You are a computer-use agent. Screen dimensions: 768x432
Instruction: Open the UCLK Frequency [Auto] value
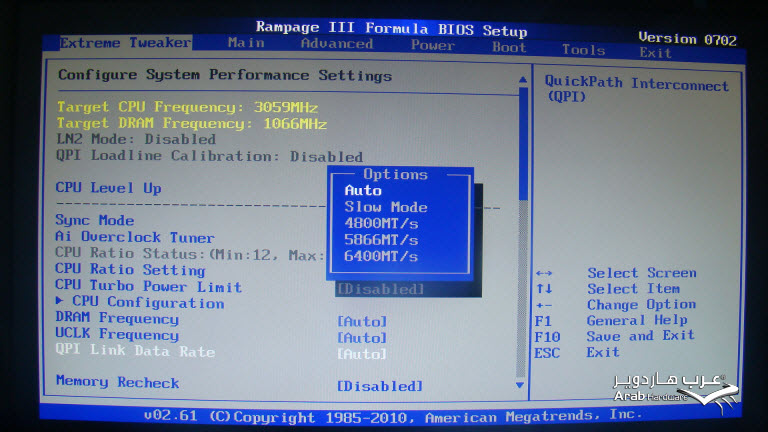[x=362, y=337]
